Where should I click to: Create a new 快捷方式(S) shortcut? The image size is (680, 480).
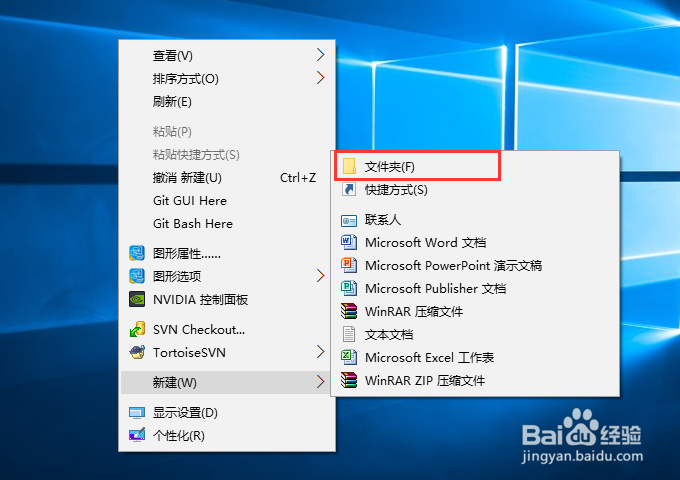pos(475,189)
